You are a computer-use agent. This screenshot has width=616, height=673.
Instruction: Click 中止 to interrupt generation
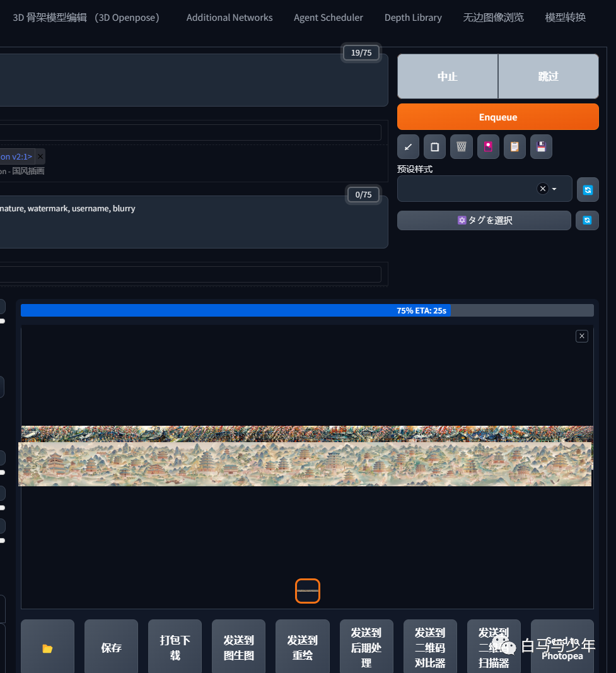(448, 76)
